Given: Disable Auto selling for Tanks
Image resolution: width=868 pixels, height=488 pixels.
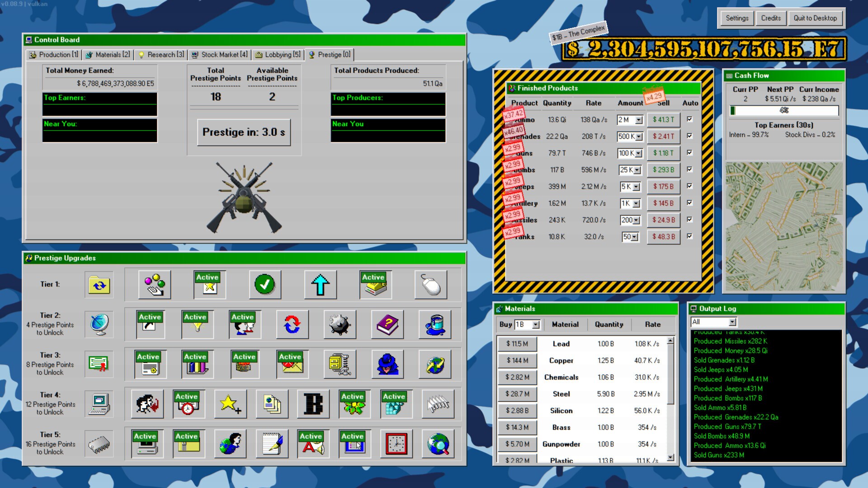Looking at the screenshot, I should click(x=689, y=236).
